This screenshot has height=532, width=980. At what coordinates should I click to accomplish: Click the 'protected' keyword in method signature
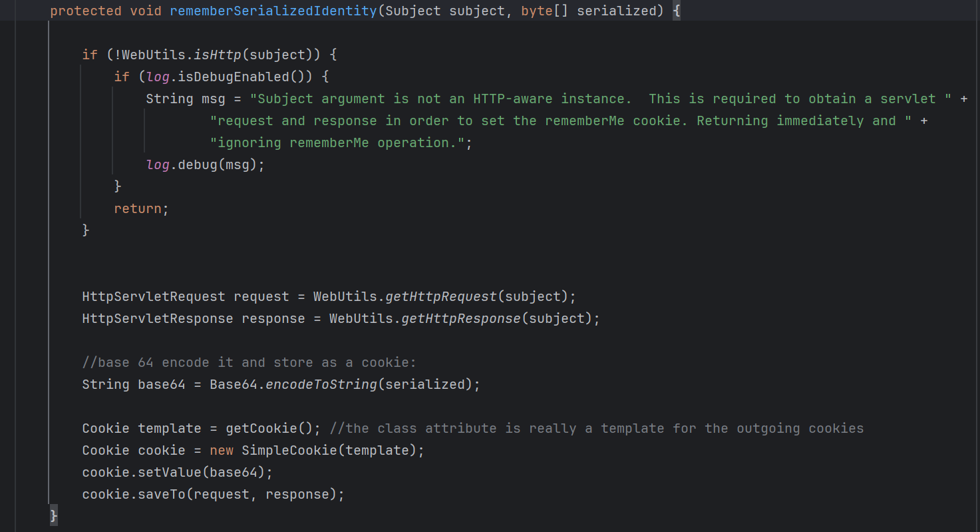point(86,11)
